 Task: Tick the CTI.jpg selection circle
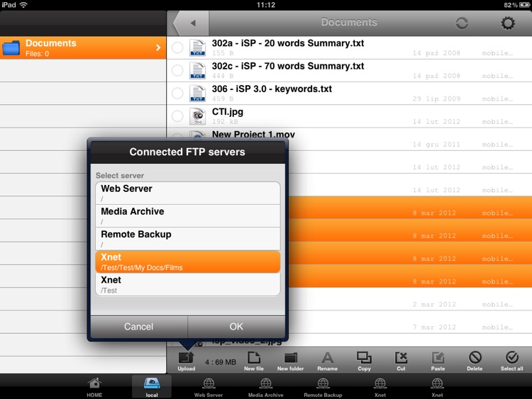(x=177, y=116)
